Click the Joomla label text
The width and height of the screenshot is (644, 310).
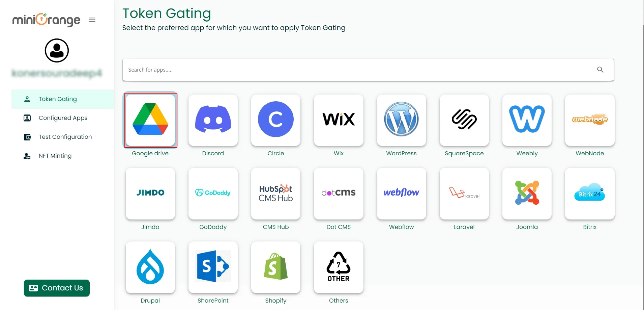[527, 227]
